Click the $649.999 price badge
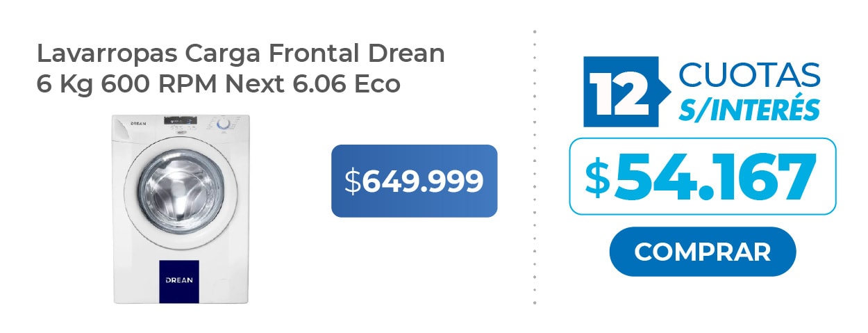The image size is (868, 333). 414,181
